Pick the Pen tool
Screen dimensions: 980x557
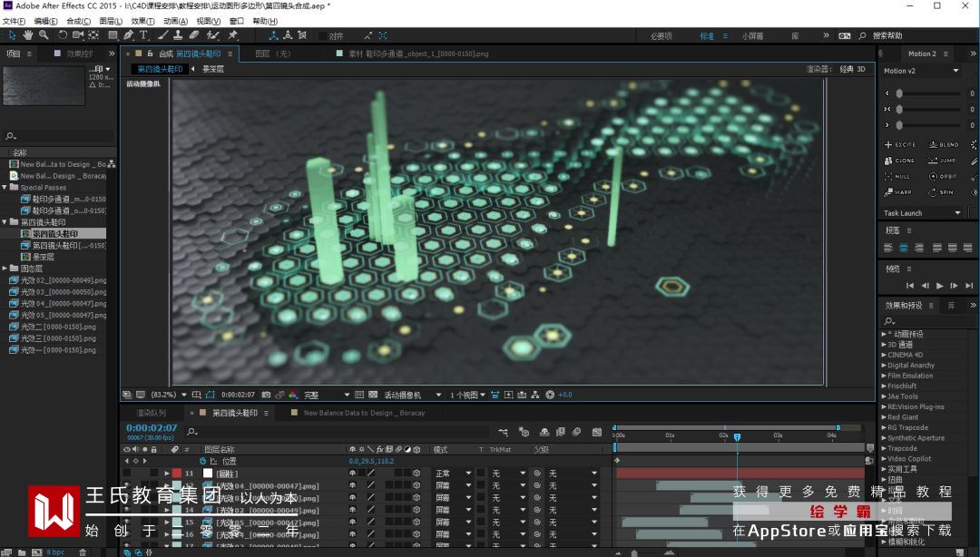[x=128, y=35]
